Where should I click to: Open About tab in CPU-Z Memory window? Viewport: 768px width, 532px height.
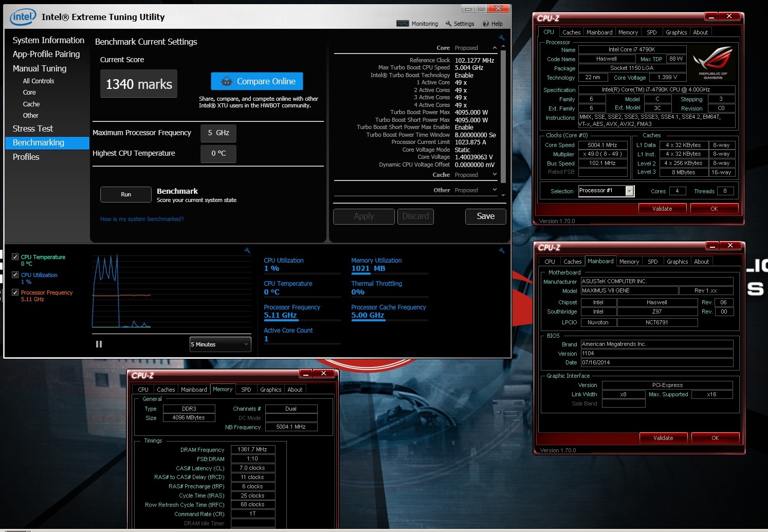295,390
